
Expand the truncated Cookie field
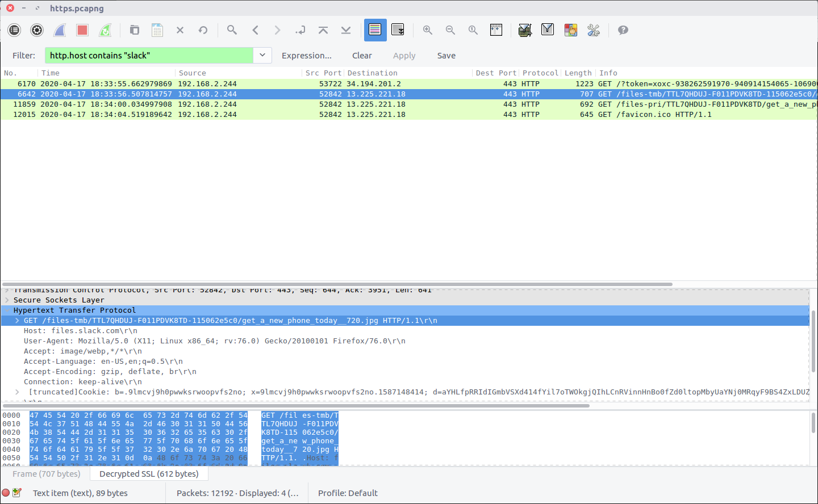tap(17, 392)
